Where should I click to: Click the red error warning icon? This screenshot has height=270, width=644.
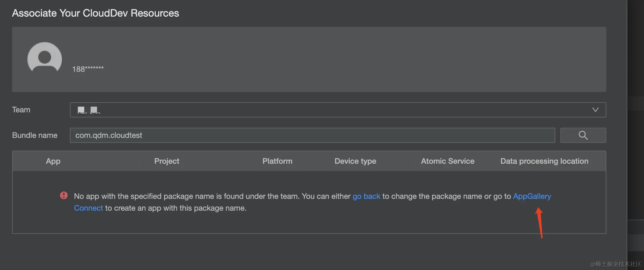[64, 195]
